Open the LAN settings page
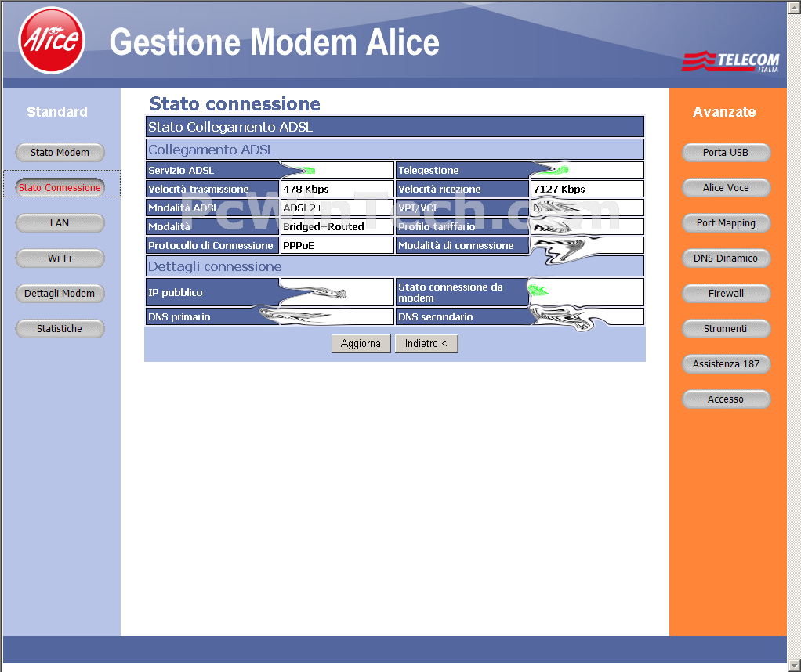This screenshot has height=672, width=801. (x=60, y=222)
